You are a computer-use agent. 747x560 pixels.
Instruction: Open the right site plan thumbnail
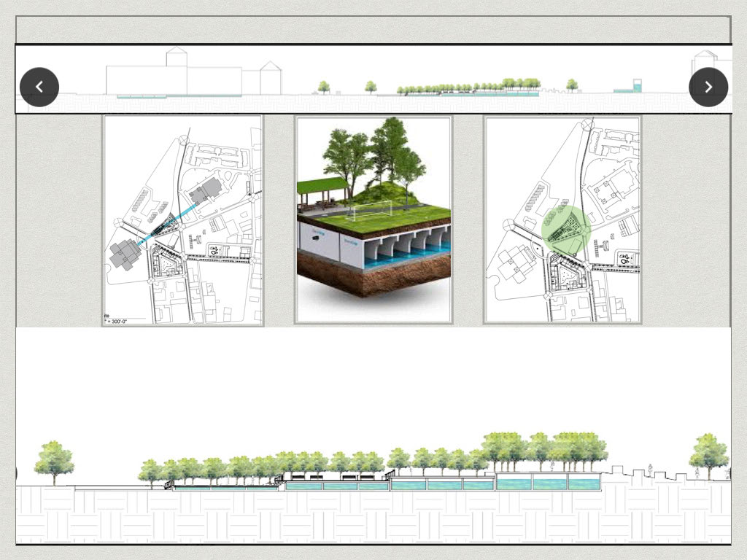click(x=562, y=219)
